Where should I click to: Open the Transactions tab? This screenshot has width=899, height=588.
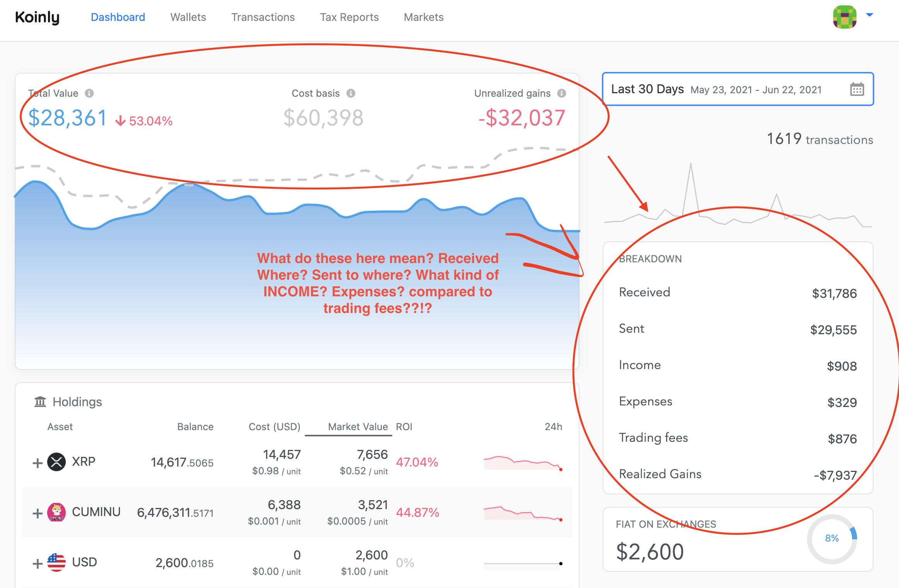[x=263, y=17]
